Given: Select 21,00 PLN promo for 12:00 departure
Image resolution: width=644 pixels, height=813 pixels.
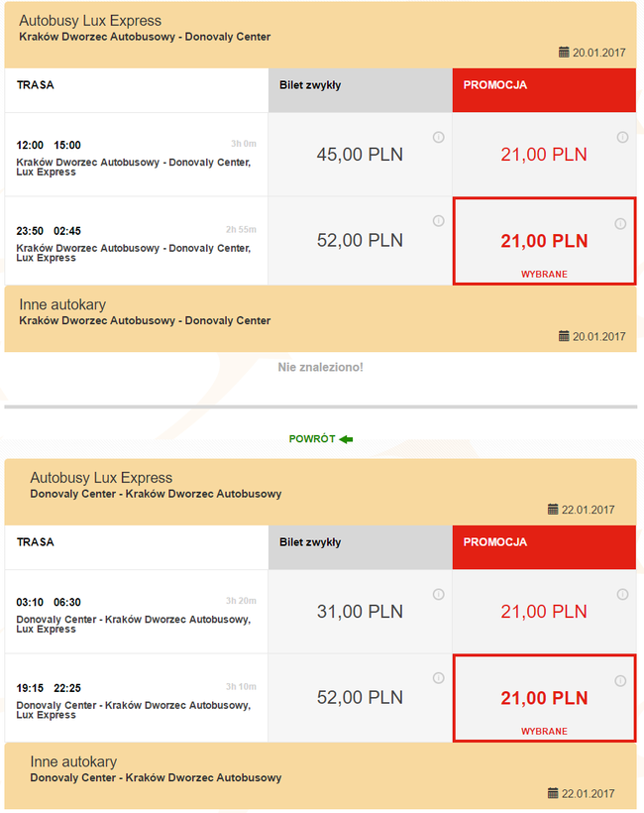Looking at the screenshot, I should coord(543,155).
